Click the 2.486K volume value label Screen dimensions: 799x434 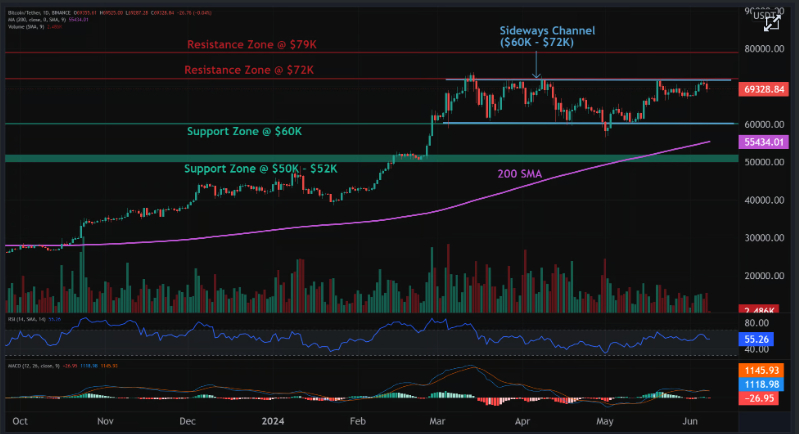pos(764,310)
